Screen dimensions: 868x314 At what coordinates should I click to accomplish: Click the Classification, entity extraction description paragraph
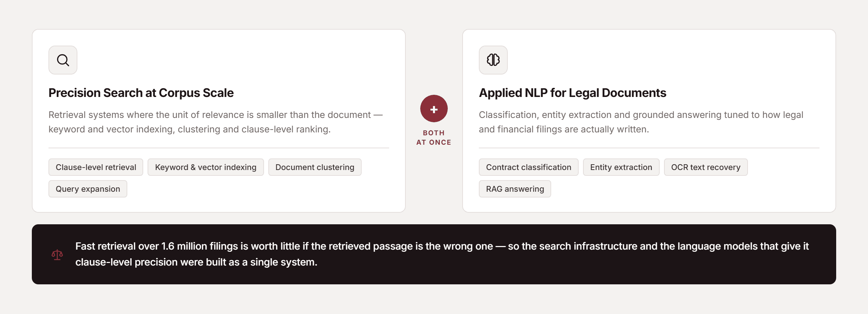coord(641,122)
